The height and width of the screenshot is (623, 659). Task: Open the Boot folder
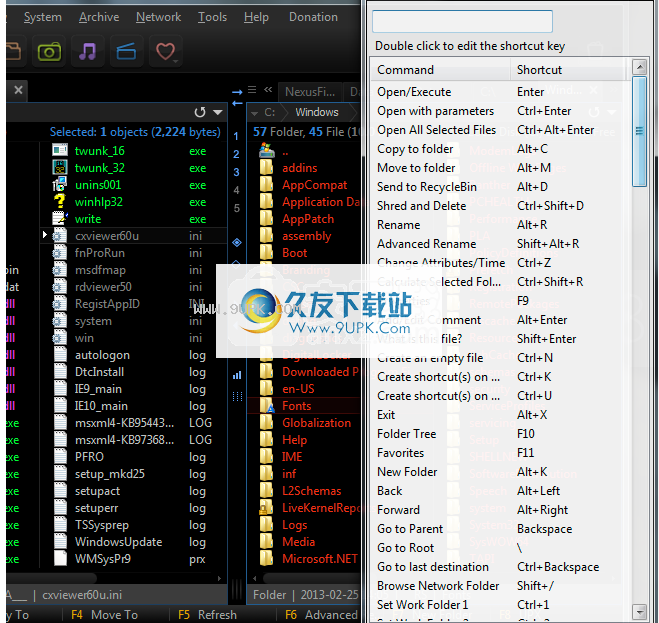(295, 253)
